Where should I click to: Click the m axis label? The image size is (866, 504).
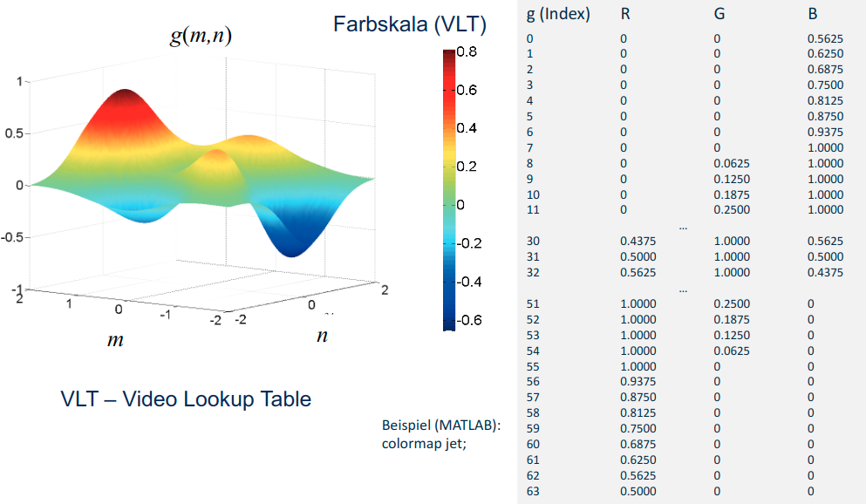115,339
